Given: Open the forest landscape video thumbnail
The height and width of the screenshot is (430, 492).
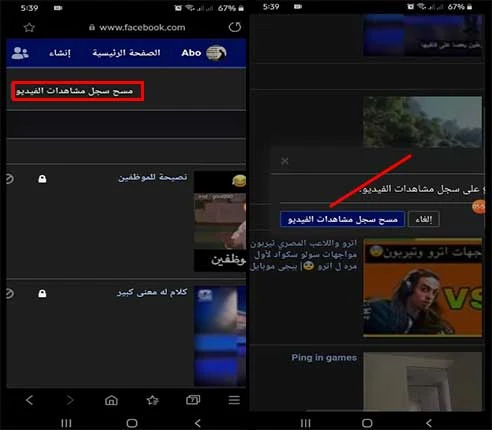Looking at the screenshot, I should [422, 122].
